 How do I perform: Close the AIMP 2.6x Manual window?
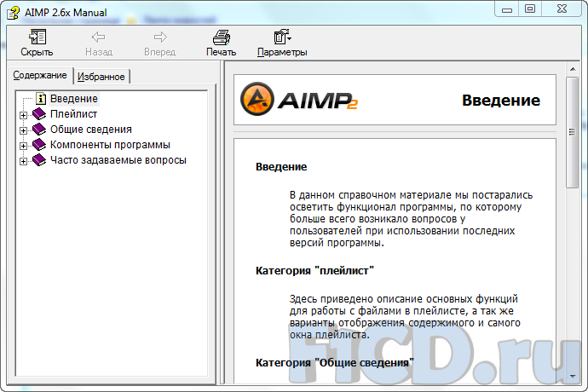[x=562, y=9]
